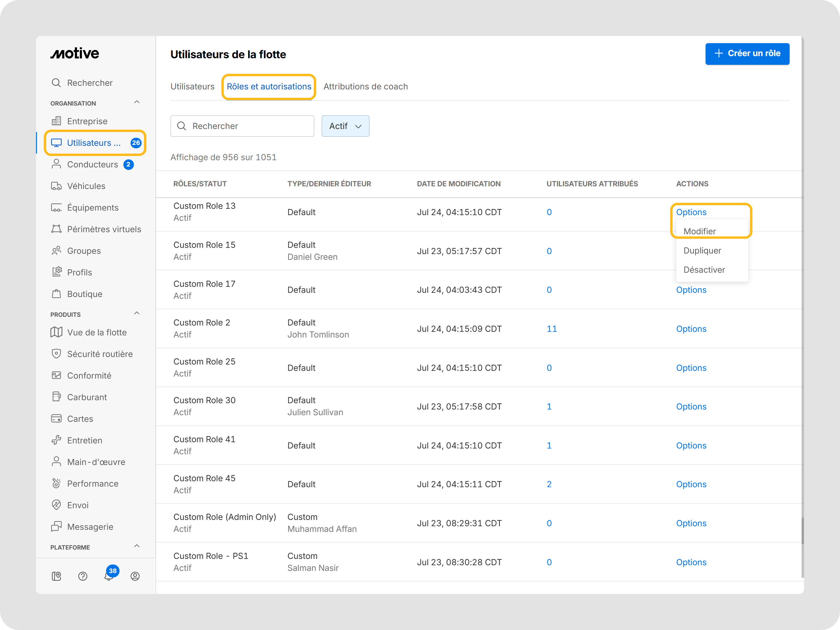Collapse the PRODUITS sidebar section

pyautogui.click(x=137, y=313)
